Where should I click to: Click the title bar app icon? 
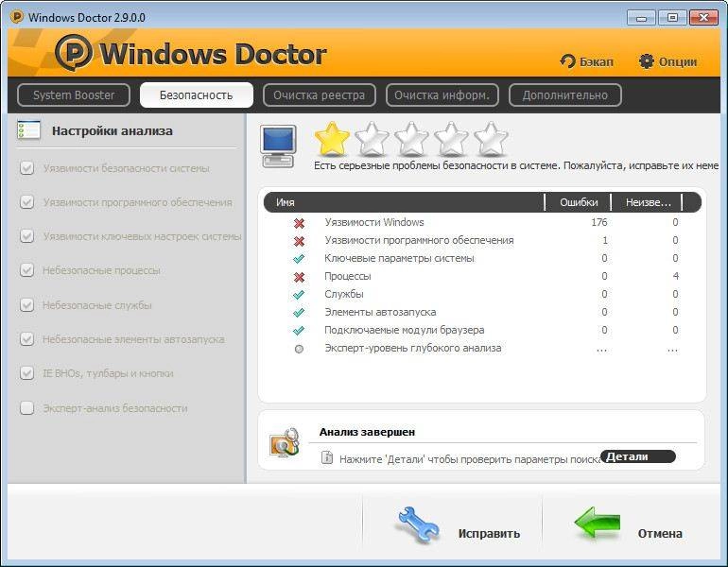click(x=17, y=17)
